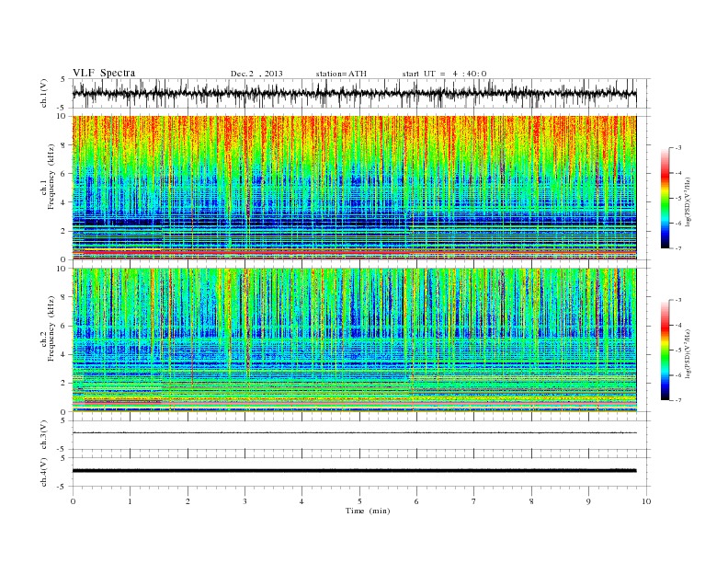
Task: Click the "ch.4(V)" axis label
Action: [x=44, y=472]
